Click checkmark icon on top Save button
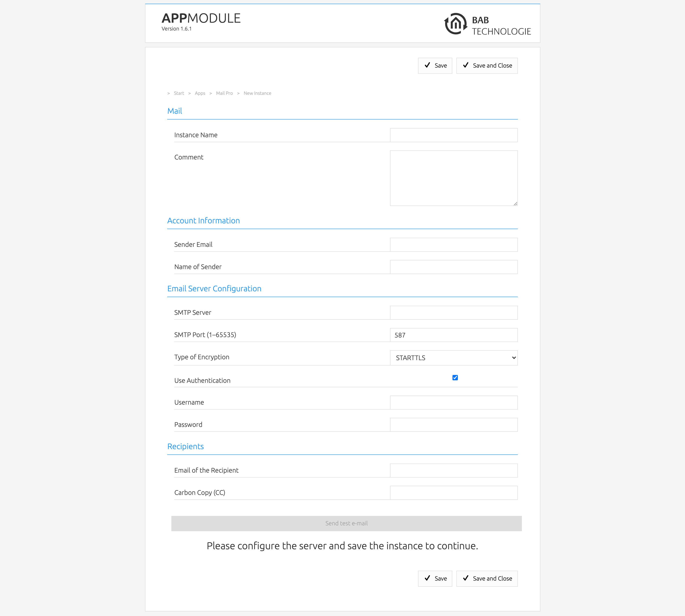685x616 pixels. (x=427, y=65)
